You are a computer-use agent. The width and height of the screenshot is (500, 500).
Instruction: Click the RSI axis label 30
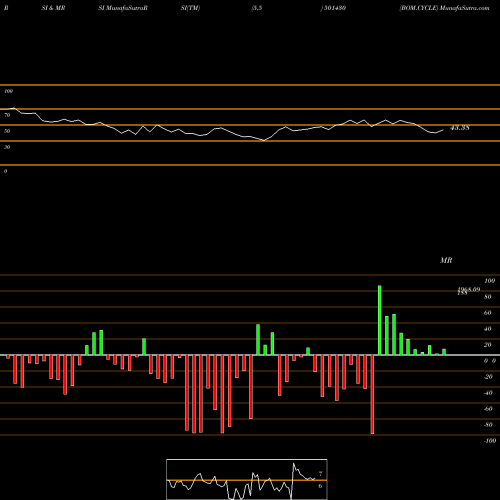pyautogui.click(x=7, y=147)
